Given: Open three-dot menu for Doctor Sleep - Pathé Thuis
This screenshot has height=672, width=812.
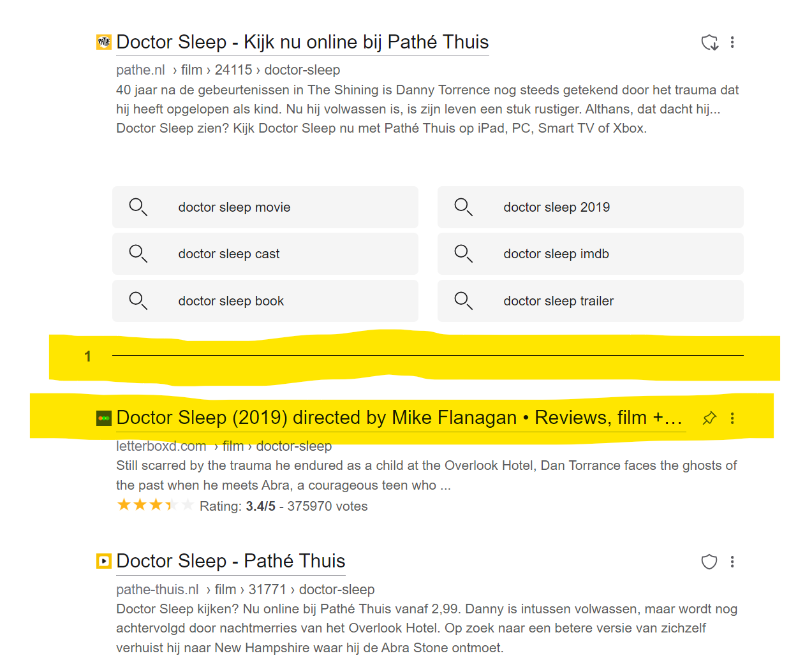Looking at the screenshot, I should click(x=732, y=562).
